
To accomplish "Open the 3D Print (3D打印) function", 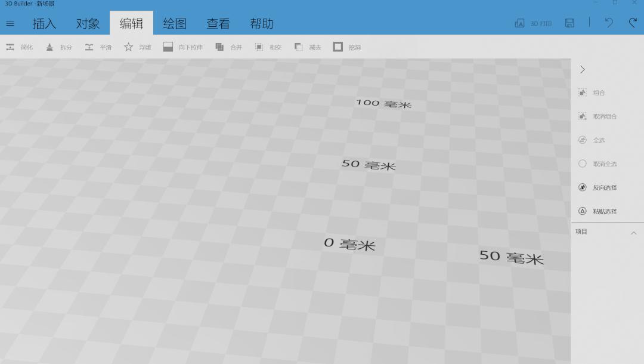I will (x=532, y=23).
